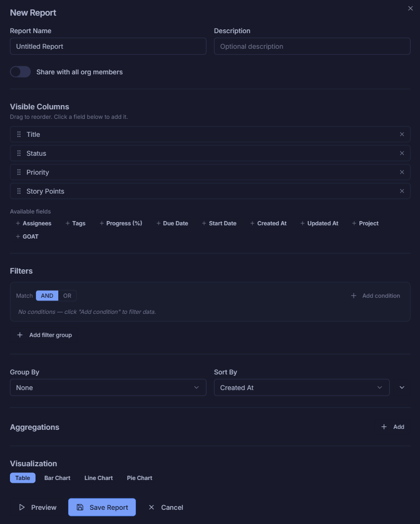Image resolution: width=420 pixels, height=524 pixels.
Task: Open the Sort By Created At dropdown
Action: pos(302,388)
